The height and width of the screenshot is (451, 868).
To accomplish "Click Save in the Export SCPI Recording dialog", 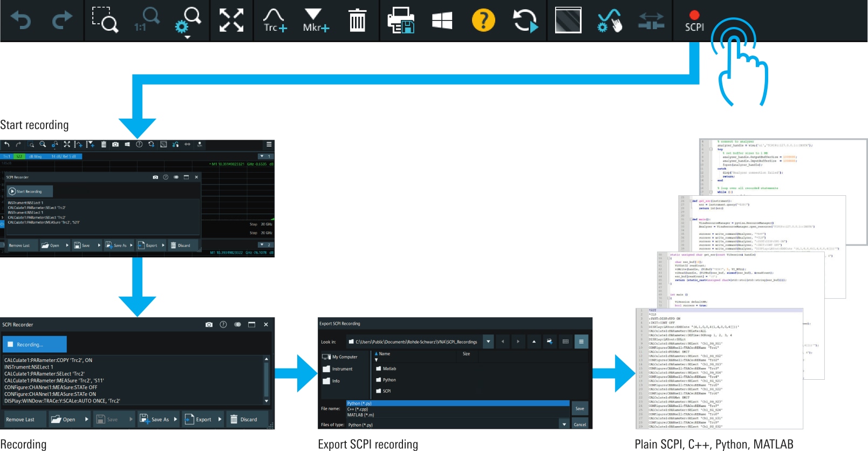I will [x=579, y=408].
